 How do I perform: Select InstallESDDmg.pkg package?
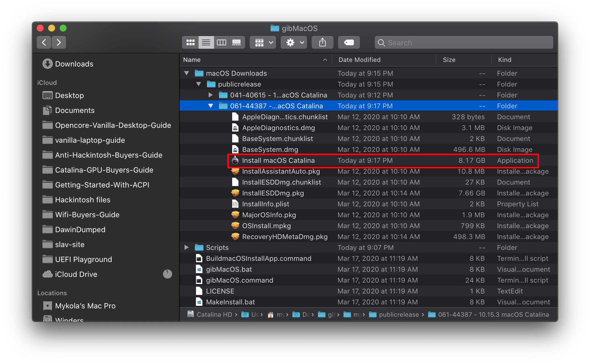click(368, 193)
